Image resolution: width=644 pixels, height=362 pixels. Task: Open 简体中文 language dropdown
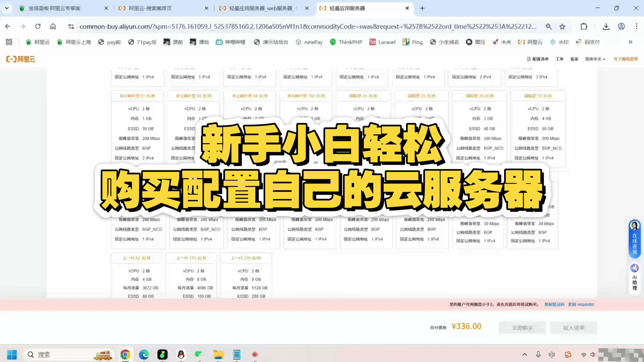[x=595, y=59]
